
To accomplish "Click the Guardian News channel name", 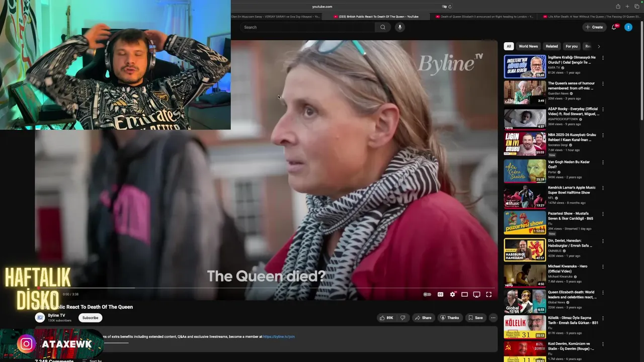I will (x=558, y=94).
